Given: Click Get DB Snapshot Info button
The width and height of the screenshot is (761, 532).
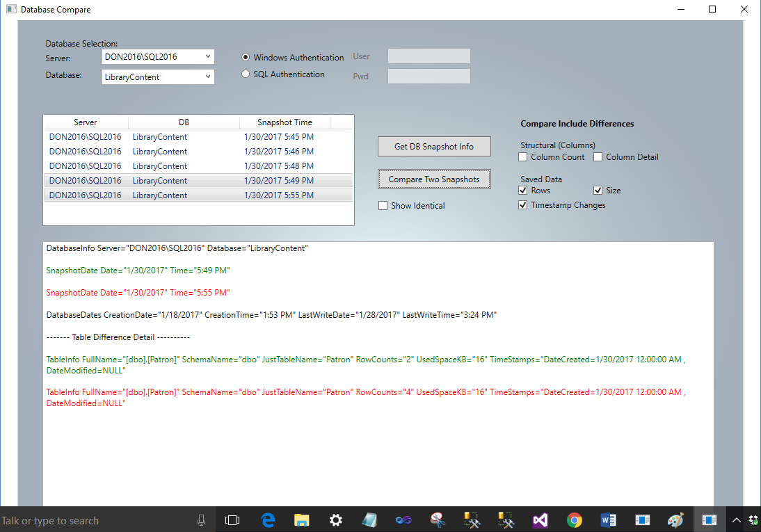Looking at the screenshot, I should tap(434, 147).
